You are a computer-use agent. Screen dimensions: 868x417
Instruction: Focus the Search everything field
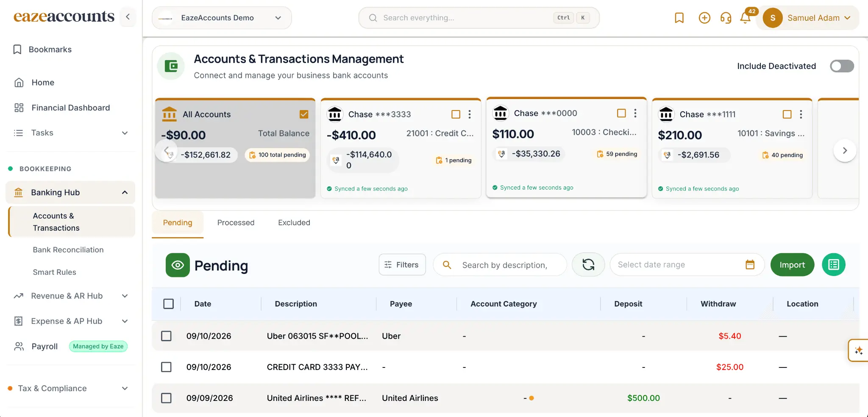pyautogui.click(x=479, y=18)
